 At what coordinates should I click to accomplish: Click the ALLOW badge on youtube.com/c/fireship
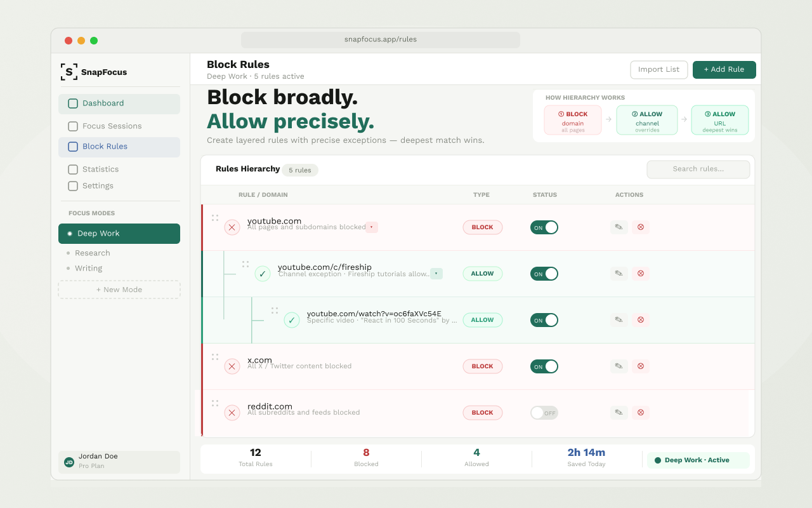[483, 274]
